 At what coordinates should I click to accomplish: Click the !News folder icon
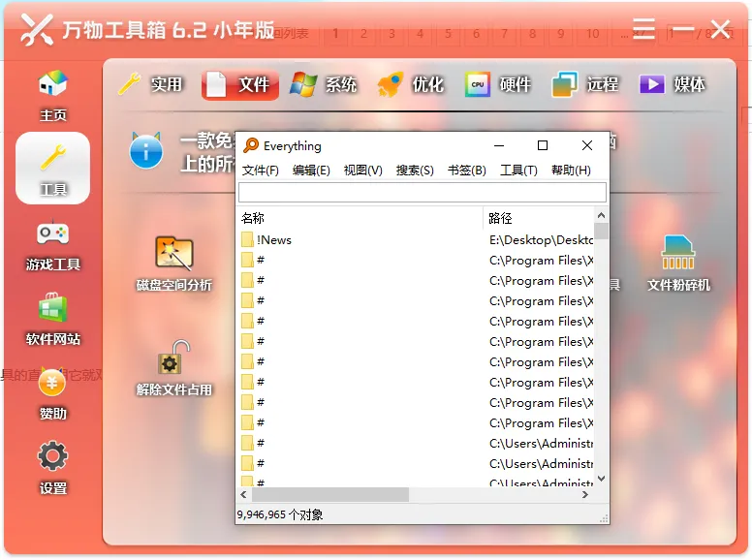tap(247, 239)
